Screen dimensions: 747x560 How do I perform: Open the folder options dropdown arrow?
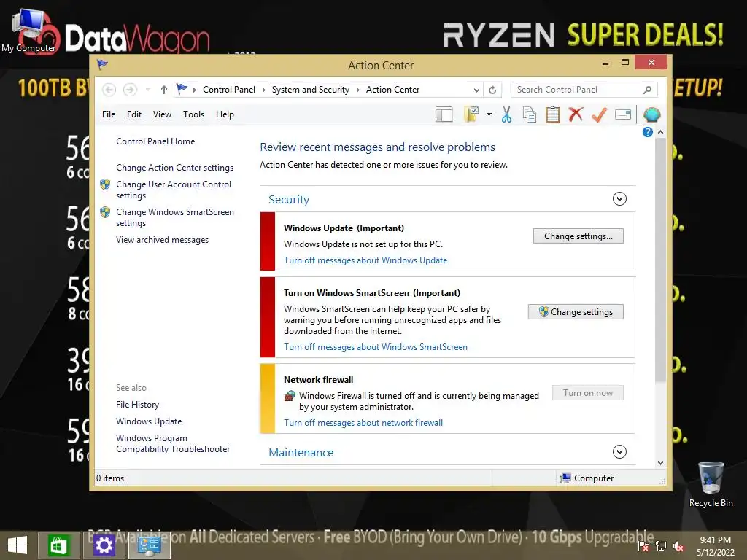coord(489,114)
